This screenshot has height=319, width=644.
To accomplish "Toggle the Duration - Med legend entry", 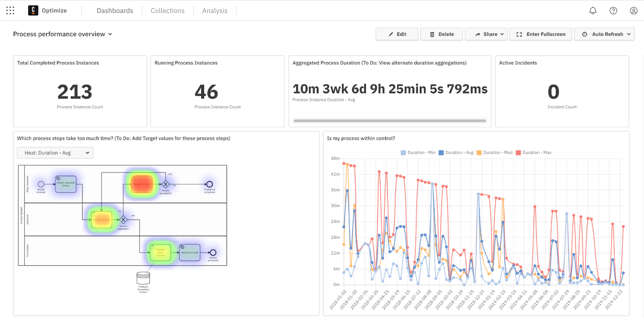I will pos(494,152).
